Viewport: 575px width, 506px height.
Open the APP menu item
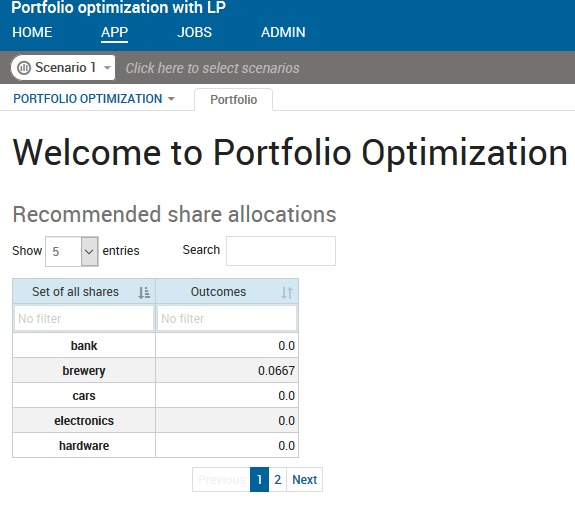pyautogui.click(x=114, y=32)
